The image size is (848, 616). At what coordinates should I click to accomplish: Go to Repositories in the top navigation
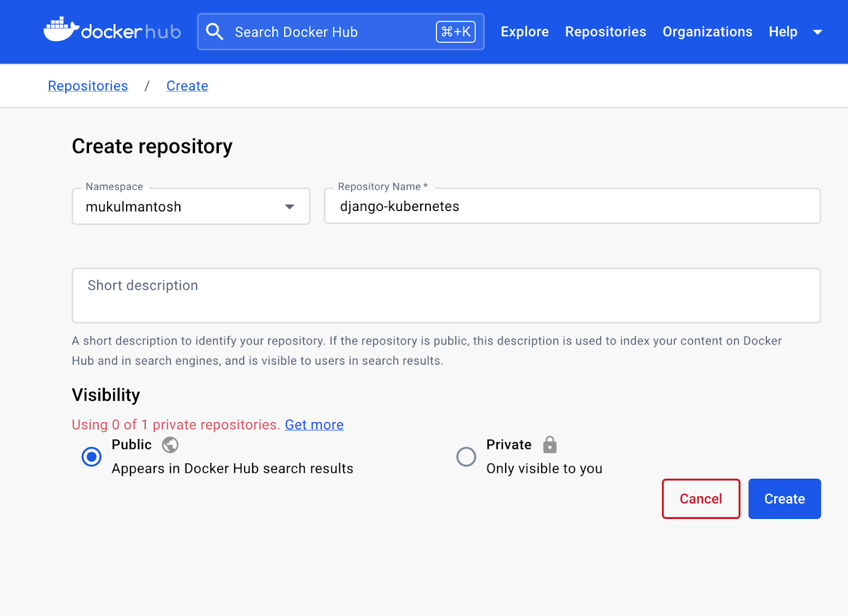point(605,32)
